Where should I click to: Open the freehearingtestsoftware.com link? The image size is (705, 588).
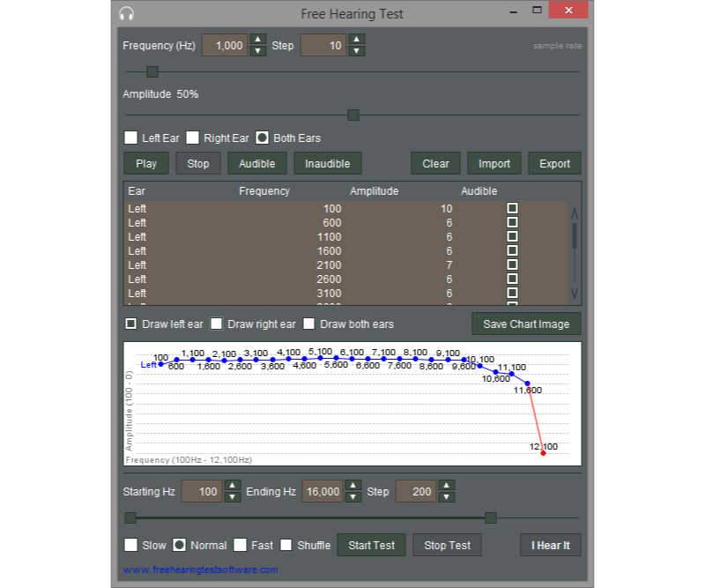(x=201, y=569)
